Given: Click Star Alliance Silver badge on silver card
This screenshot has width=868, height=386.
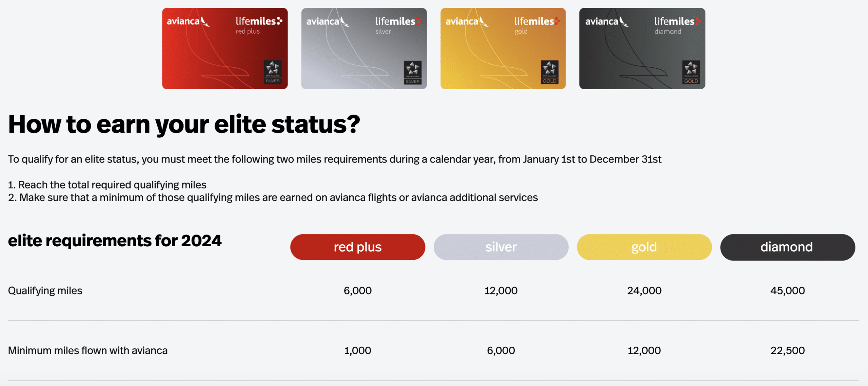Looking at the screenshot, I should (x=413, y=72).
